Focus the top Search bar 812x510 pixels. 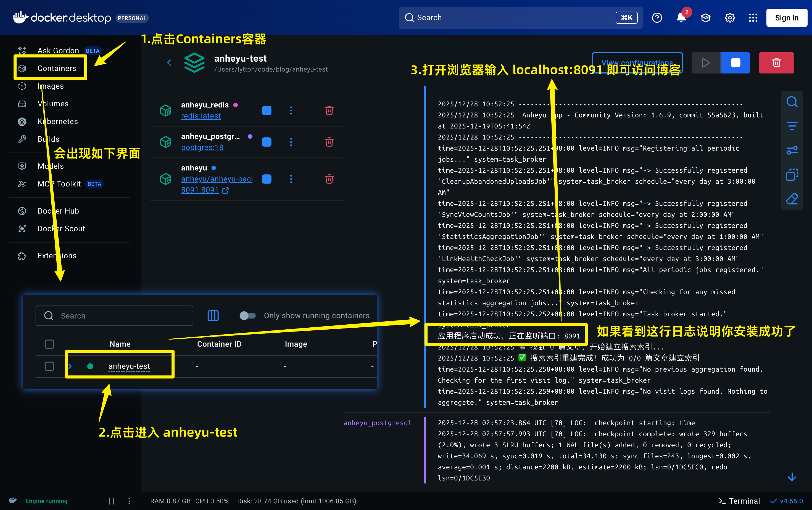point(520,17)
